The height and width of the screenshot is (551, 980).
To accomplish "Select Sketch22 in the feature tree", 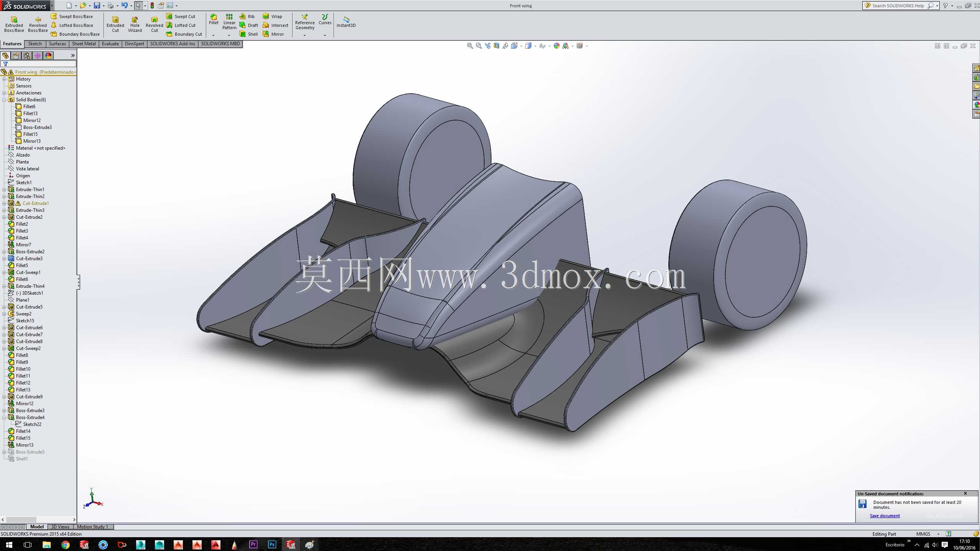I will [x=32, y=424].
